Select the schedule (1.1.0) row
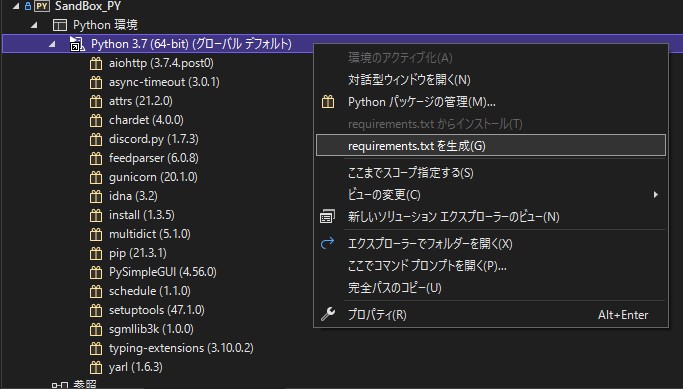683x389 pixels. pyautogui.click(x=150, y=291)
